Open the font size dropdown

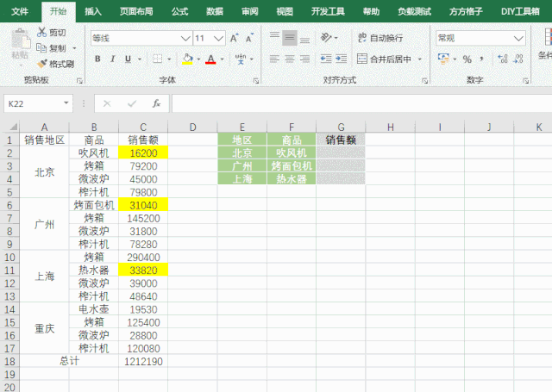(218, 38)
